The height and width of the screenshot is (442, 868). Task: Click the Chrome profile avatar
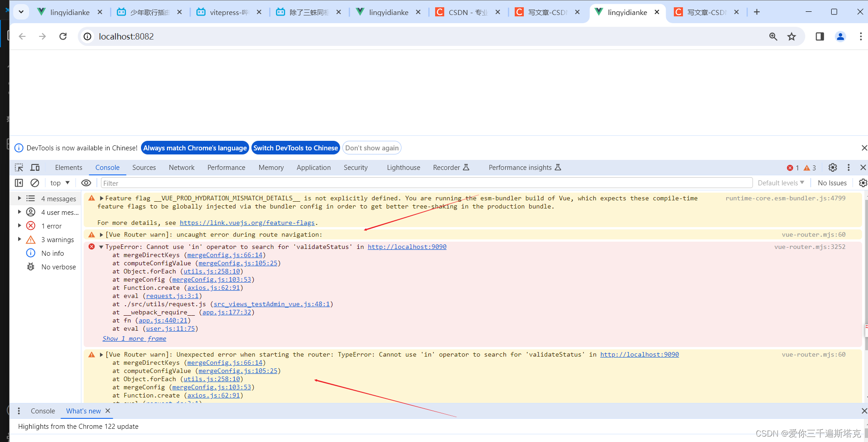point(840,36)
